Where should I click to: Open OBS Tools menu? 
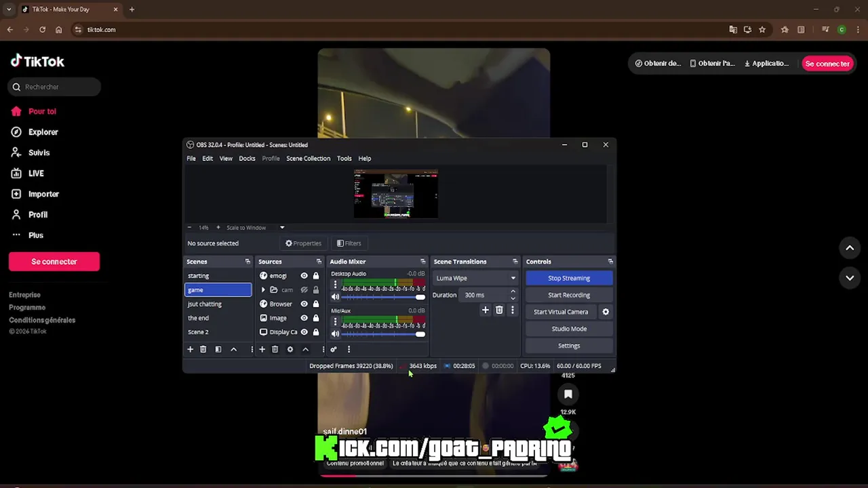point(344,159)
